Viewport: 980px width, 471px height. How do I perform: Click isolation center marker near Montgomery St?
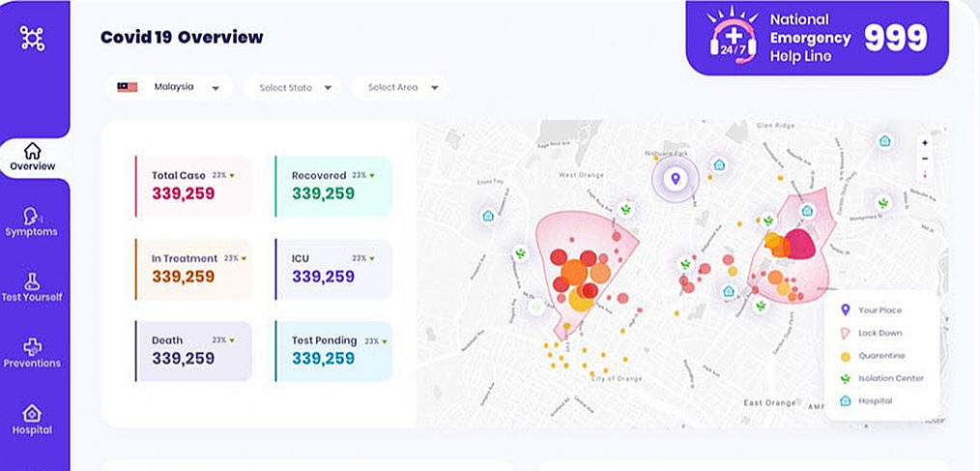click(x=883, y=203)
